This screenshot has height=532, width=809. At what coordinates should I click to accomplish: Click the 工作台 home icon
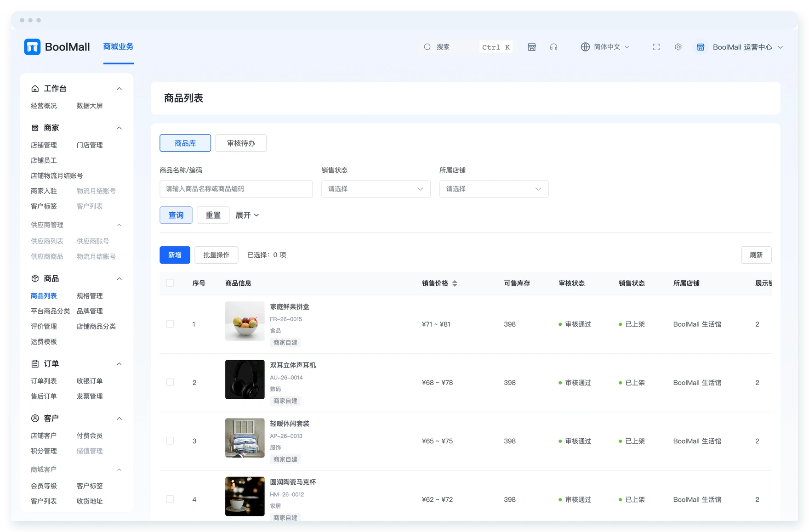tap(35, 88)
